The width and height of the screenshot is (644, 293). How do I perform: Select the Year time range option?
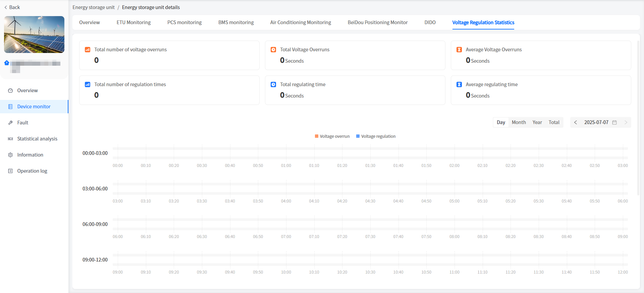click(x=537, y=122)
